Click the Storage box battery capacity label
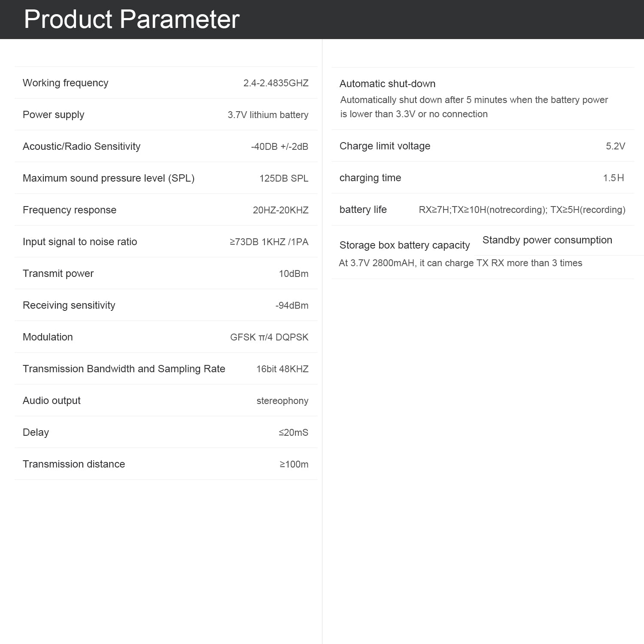 pos(404,245)
